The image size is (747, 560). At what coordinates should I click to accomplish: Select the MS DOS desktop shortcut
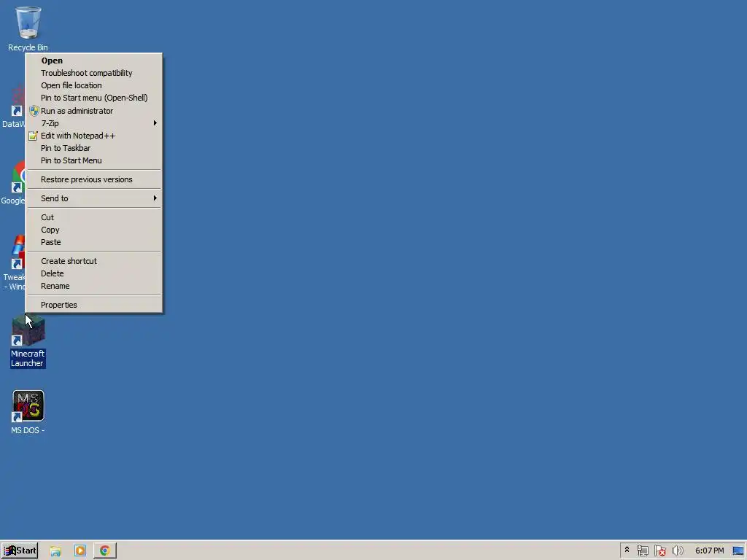pyautogui.click(x=28, y=413)
